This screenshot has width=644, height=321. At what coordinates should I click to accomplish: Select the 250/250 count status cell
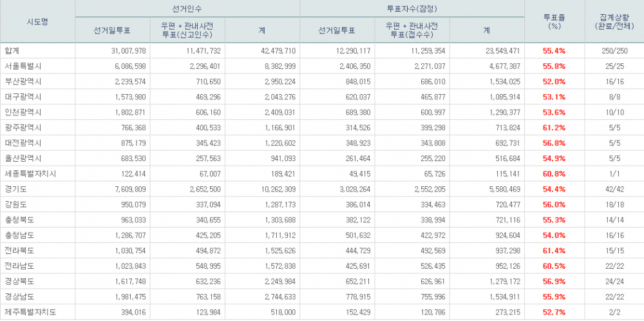tap(612, 50)
